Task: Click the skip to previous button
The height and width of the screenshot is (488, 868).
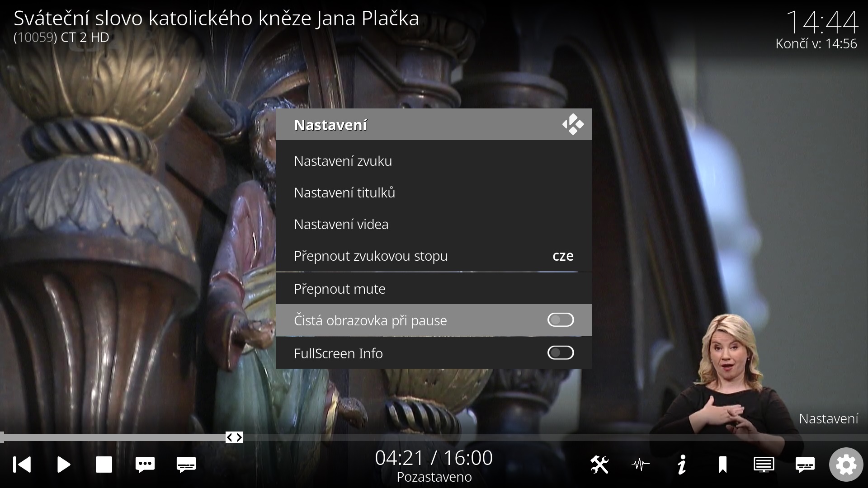Action: click(x=22, y=465)
